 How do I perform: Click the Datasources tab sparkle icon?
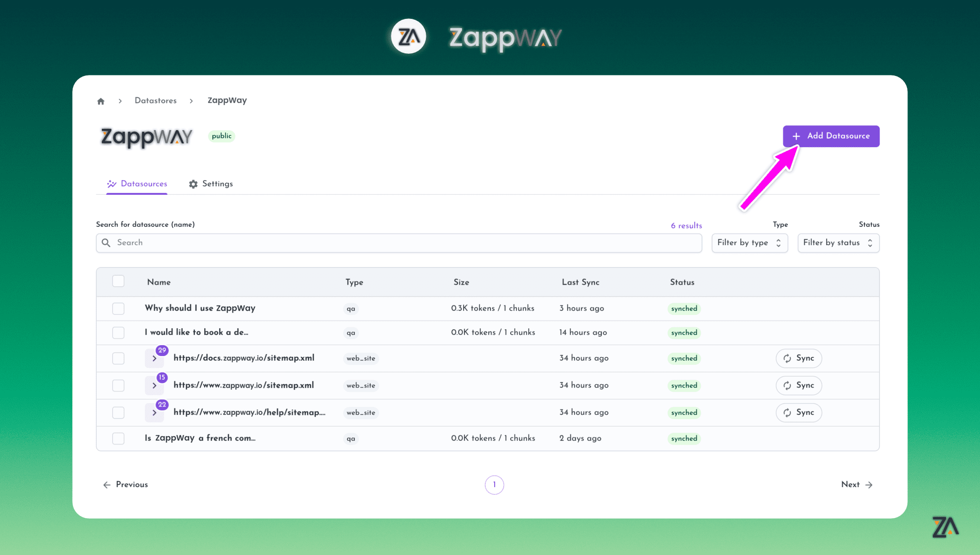click(x=112, y=184)
